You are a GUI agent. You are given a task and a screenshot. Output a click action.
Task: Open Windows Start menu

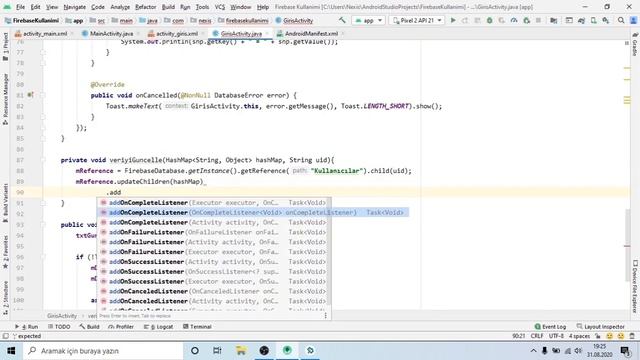coord(11,351)
